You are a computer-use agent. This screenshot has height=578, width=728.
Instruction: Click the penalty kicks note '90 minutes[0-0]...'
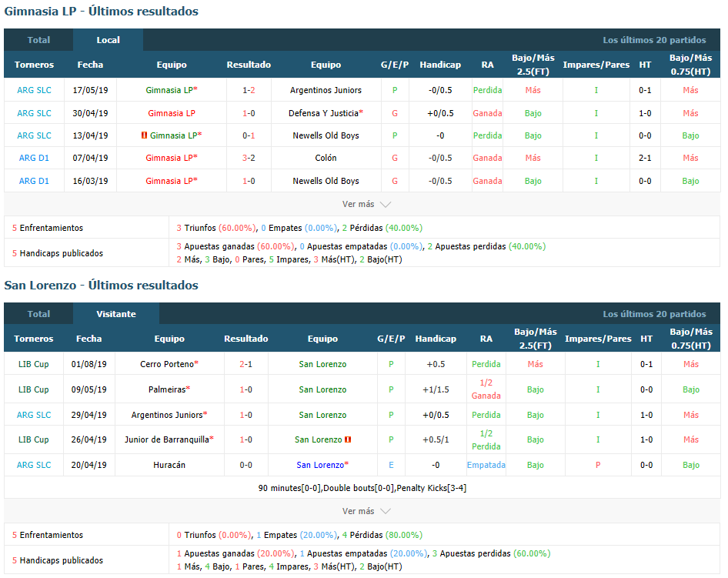[362, 488]
